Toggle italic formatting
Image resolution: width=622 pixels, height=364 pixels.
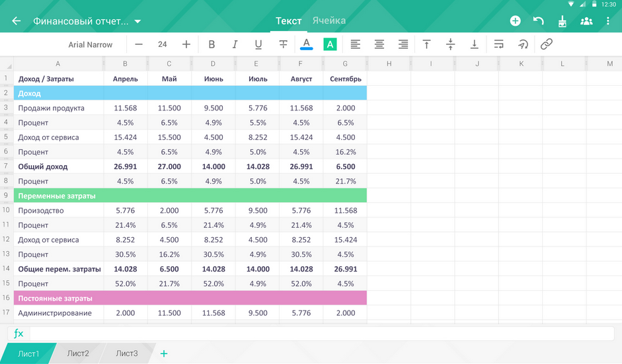point(235,44)
